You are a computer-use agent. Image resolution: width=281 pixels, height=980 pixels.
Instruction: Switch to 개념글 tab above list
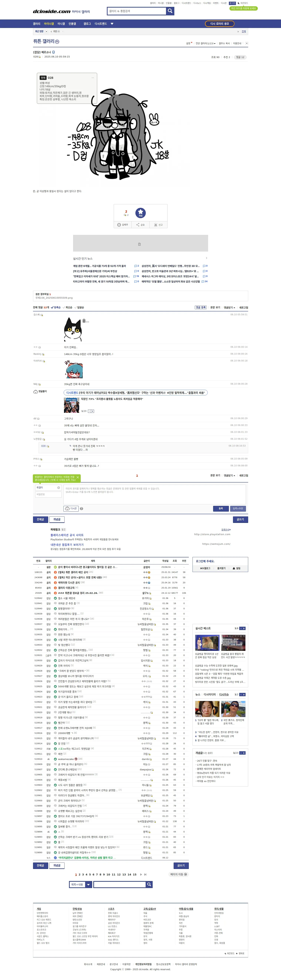pyautogui.click(x=57, y=519)
